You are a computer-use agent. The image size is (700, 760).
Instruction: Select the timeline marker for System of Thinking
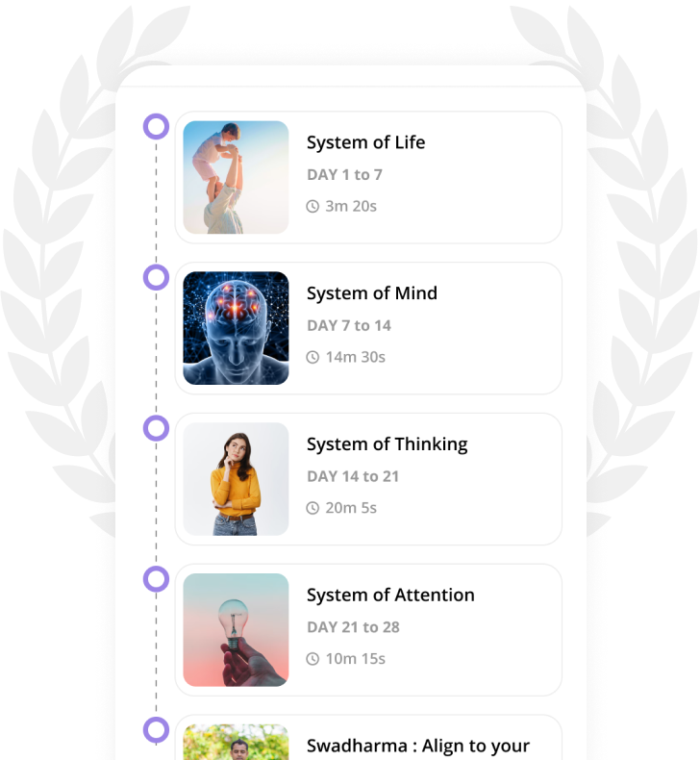(x=156, y=428)
